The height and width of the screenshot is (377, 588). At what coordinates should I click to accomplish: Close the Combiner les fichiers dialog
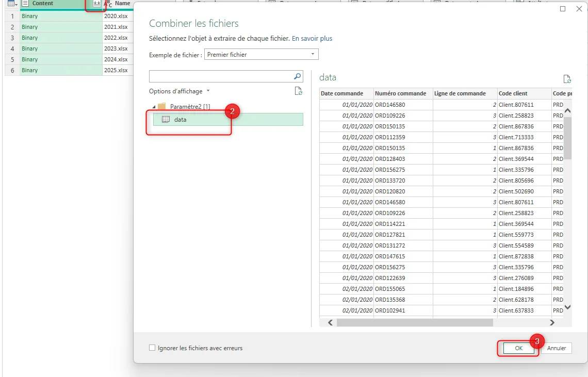(579, 9)
